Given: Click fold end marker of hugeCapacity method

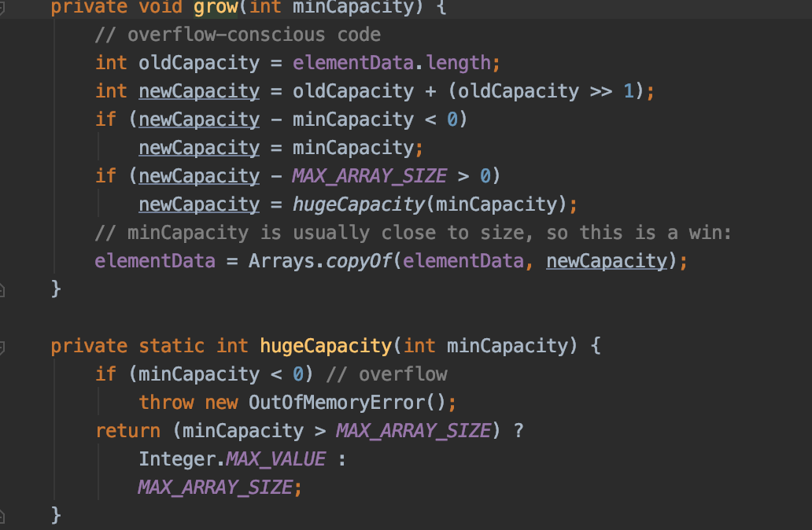Looking at the screenshot, I should 2,515.
